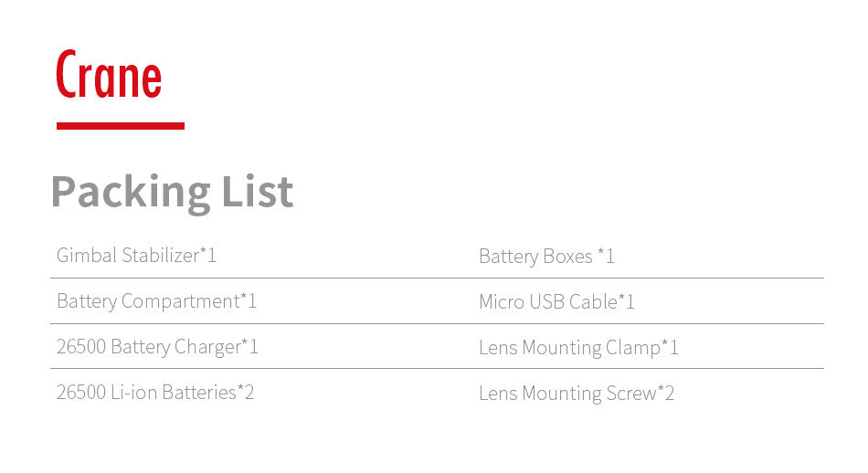Viewport: 868px width, 473px height.
Task: Select the Battery Boxes *1 entry
Action: click(x=546, y=257)
